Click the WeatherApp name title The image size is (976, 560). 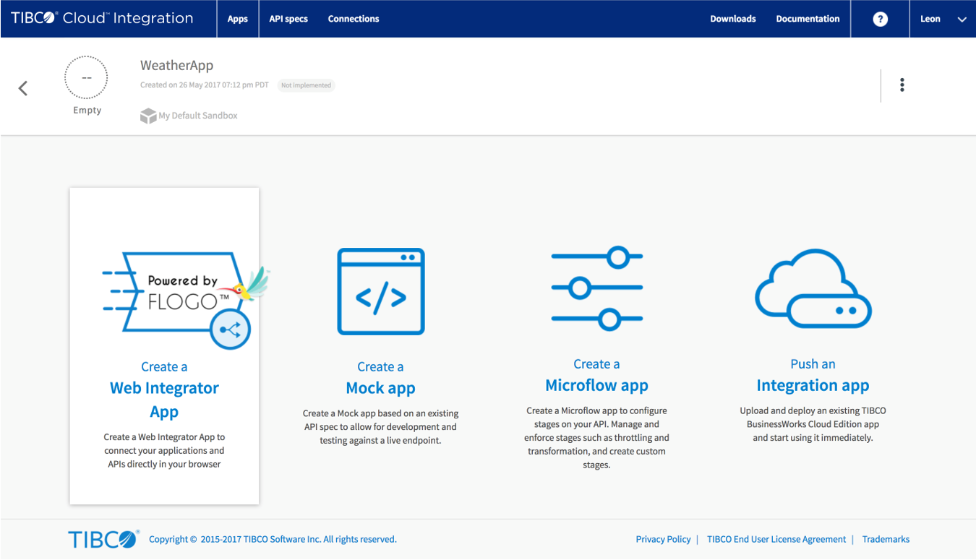[x=177, y=66]
